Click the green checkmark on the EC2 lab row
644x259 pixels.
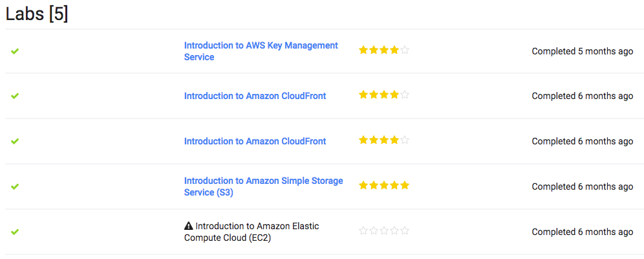15,232
